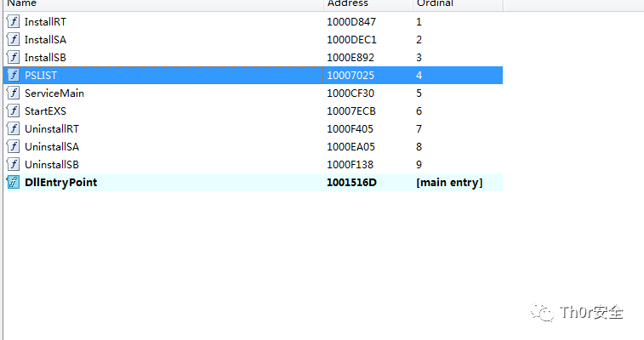Click address 1000E892
The width and height of the screenshot is (644, 340).
(350, 58)
